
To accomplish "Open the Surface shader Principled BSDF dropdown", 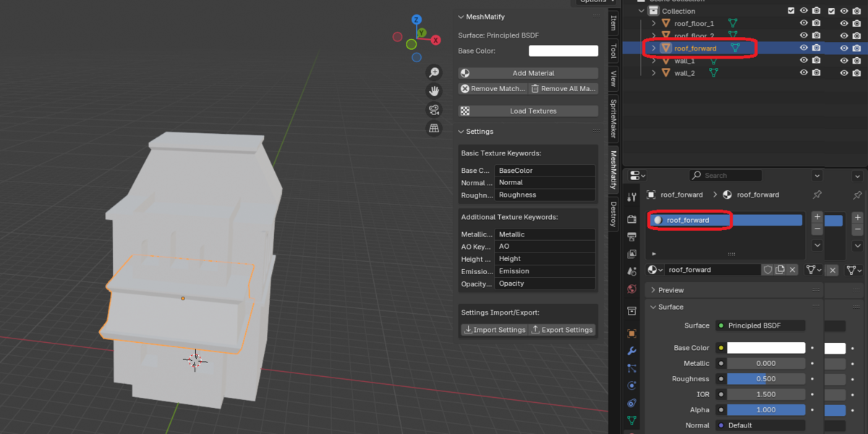I will pyautogui.click(x=760, y=325).
